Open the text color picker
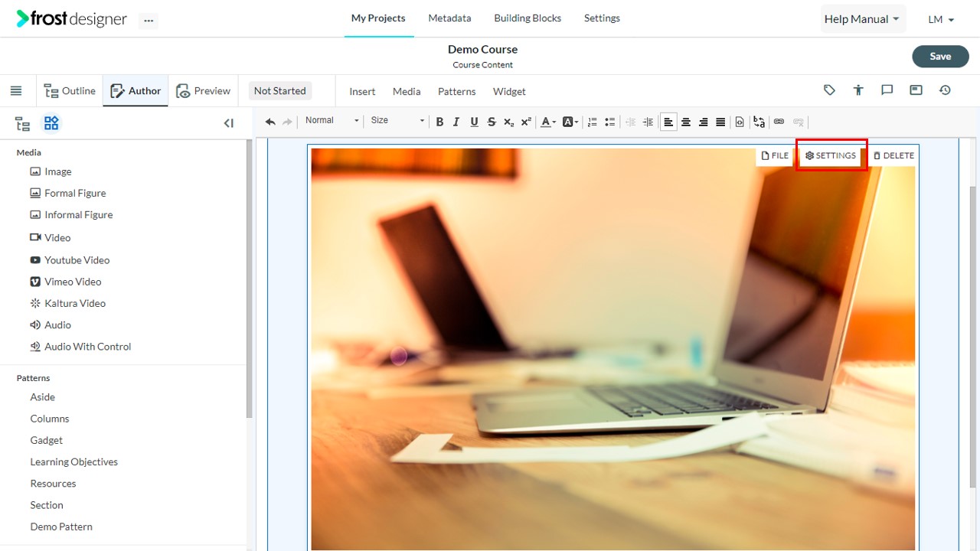Image resolution: width=980 pixels, height=551 pixels. pos(548,122)
